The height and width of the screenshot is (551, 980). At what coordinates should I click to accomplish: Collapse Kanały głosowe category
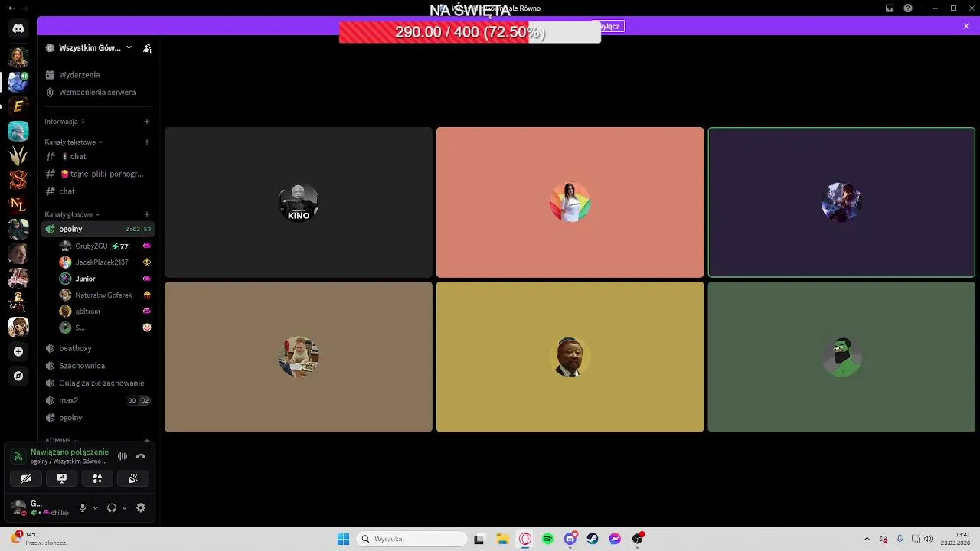point(72,214)
